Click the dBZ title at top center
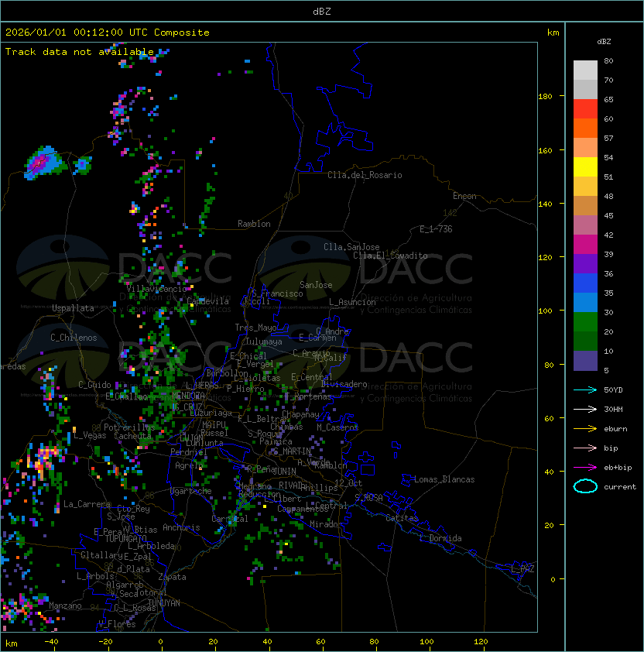This screenshot has width=644, height=652. (x=322, y=12)
